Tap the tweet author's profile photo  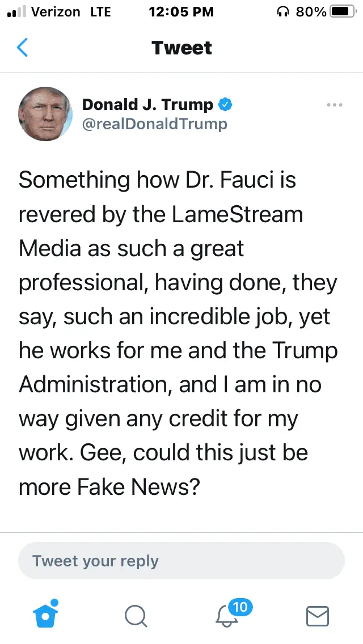(x=45, y=114)
